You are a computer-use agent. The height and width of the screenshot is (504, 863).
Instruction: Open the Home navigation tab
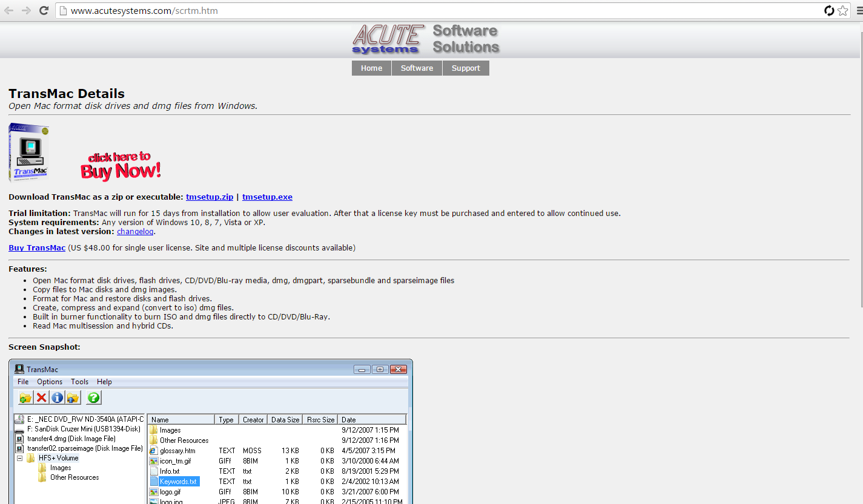point(371,68)
